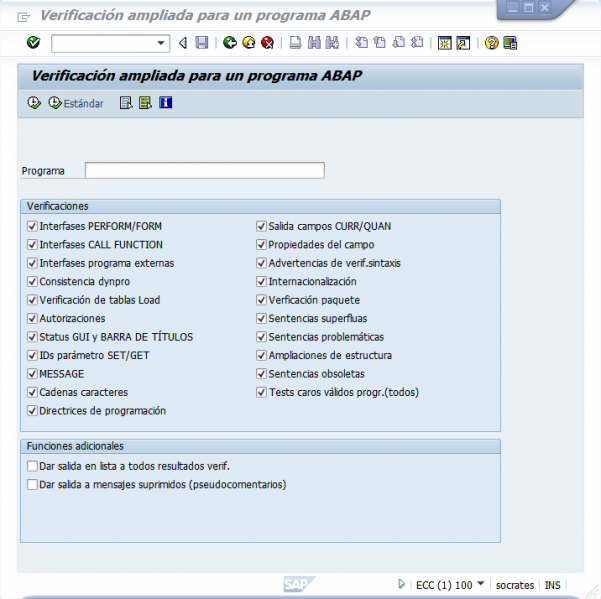Viewport: 601px width, 599px height.
Task: Click the Programa input field
Action: pyautogui.click(x=205, y=171)
